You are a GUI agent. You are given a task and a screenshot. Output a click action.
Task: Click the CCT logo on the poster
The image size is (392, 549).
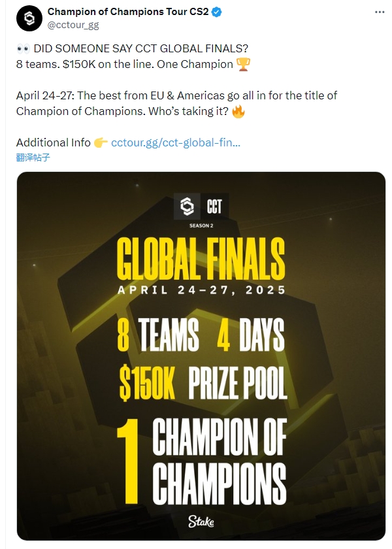click(201, 207)
